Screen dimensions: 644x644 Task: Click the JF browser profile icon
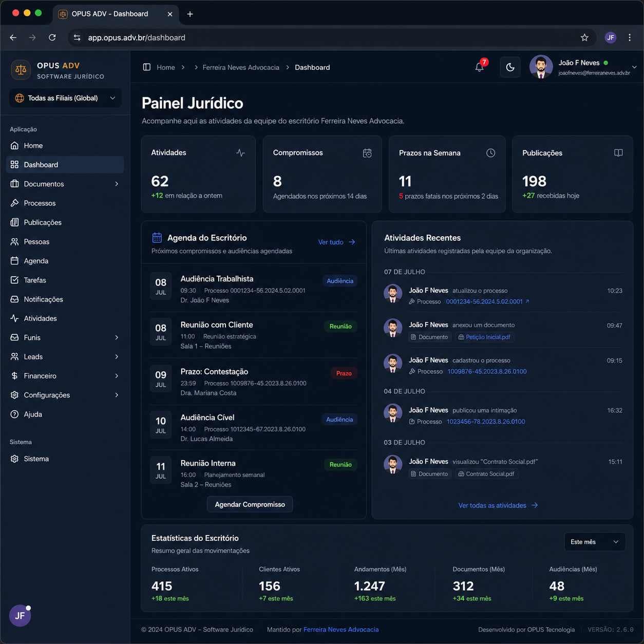click(x=610, y=37)
